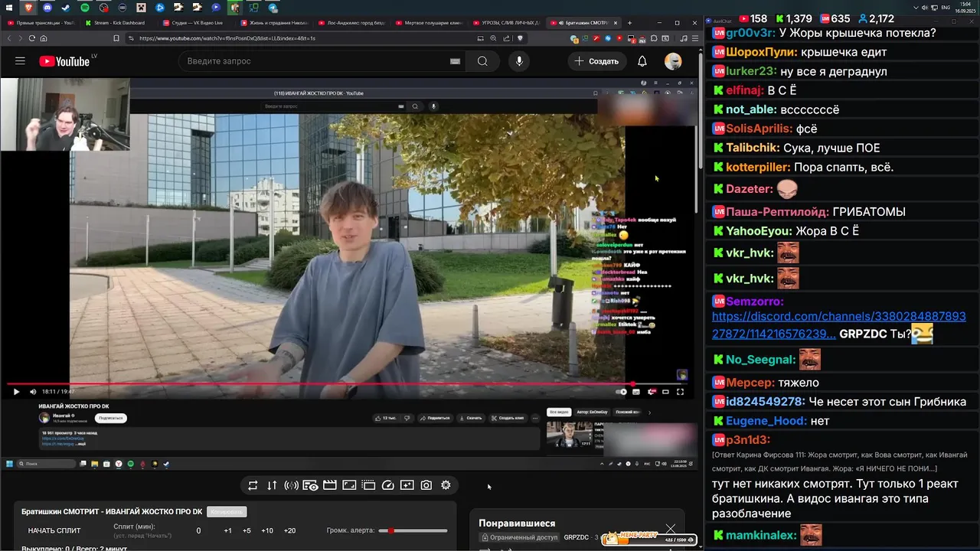
Task: Close the Понравившиеся playlist panel
Action: 671,529
